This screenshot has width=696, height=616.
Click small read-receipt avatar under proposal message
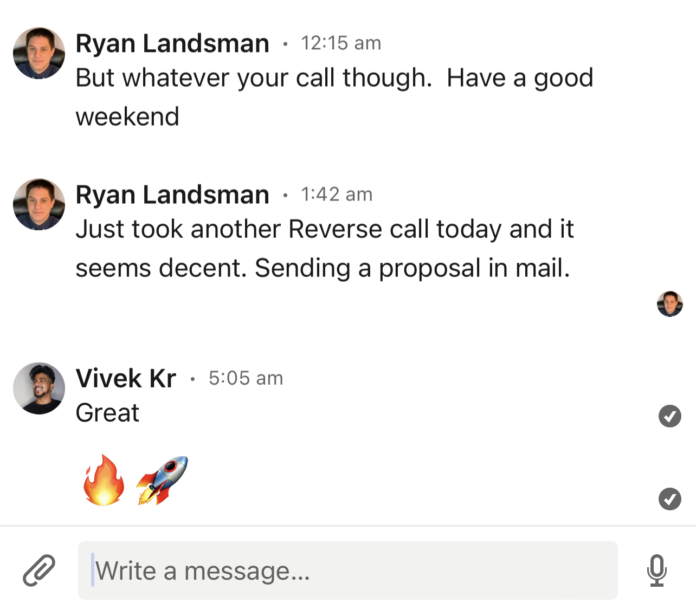click(x=670, y=304)
